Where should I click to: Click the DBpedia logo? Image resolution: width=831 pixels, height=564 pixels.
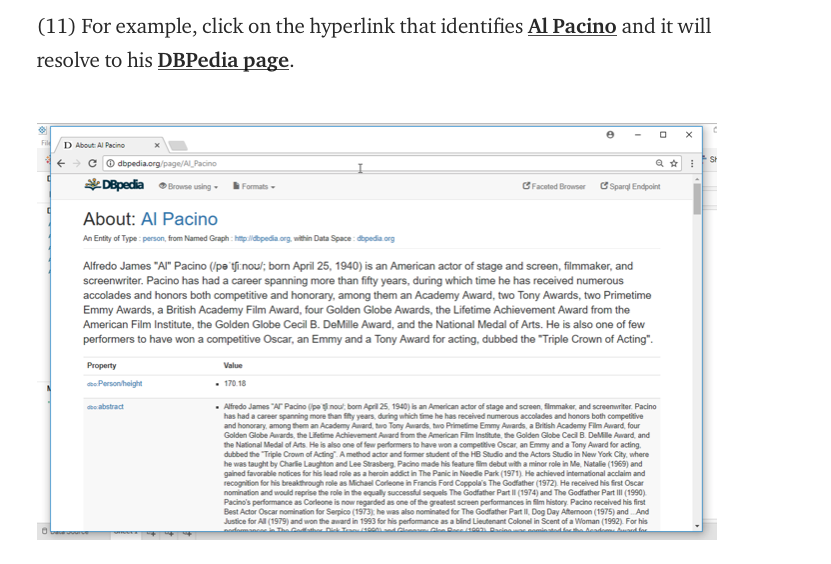[x=114, y=185]
